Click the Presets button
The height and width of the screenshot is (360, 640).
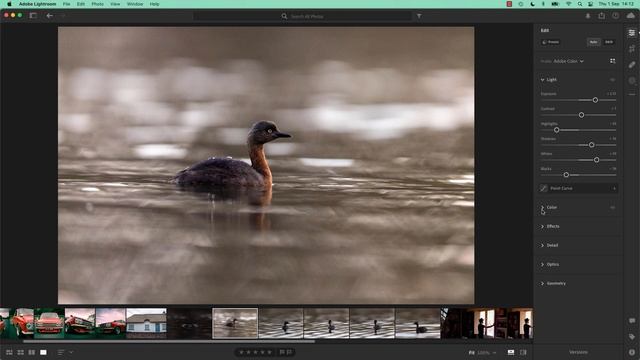pyautogui.click(x=551, y=42)
